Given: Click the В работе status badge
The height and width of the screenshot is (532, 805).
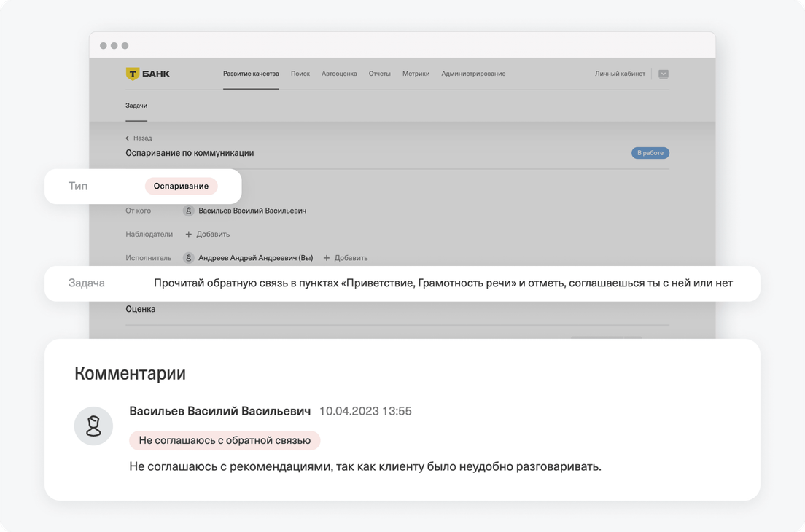Looking at the screenshot, I should click(x=650, y=153).
